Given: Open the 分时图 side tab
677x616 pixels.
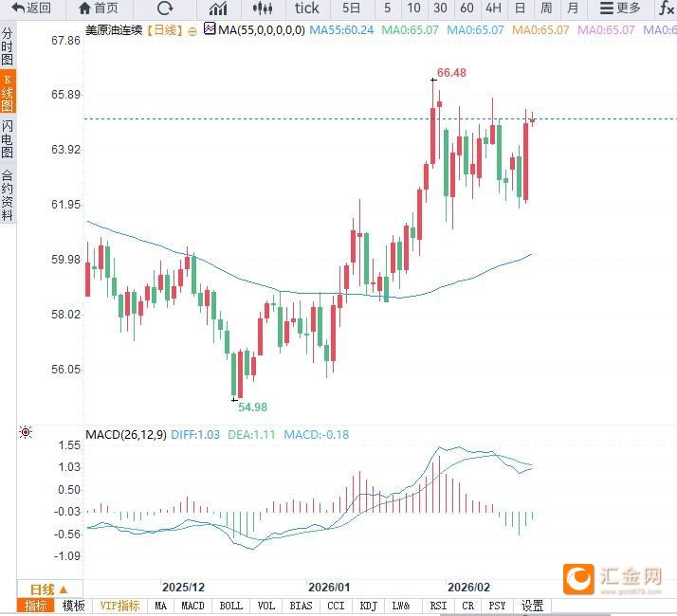Looking at the screenshot, I should coord(8,45).
